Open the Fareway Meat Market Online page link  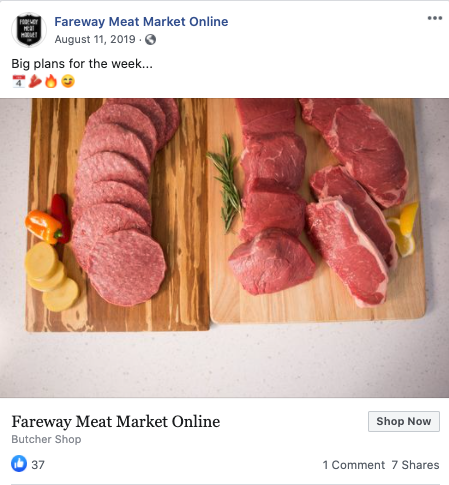(141, 22)
